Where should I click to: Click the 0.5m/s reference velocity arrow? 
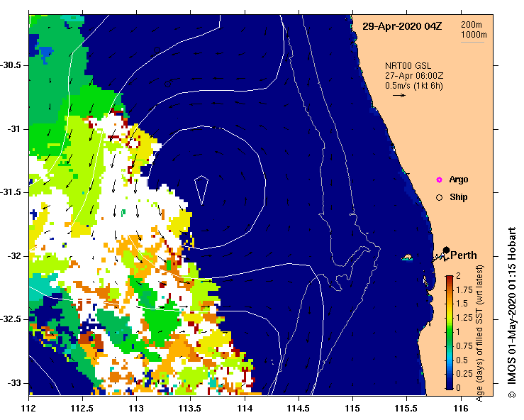pyautogui.click(x=399, y=95)
